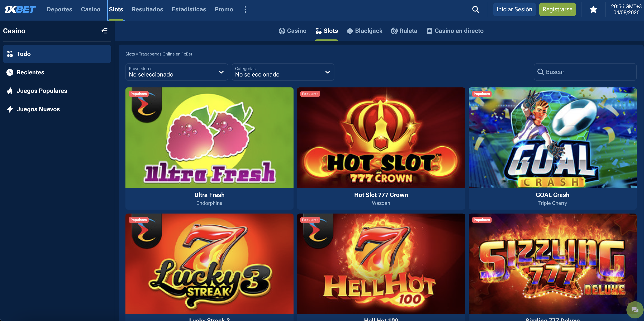The width and height of the screenshot is (644, 321).
Task: Click the Endorphina provider name
Action: (209, 203)
